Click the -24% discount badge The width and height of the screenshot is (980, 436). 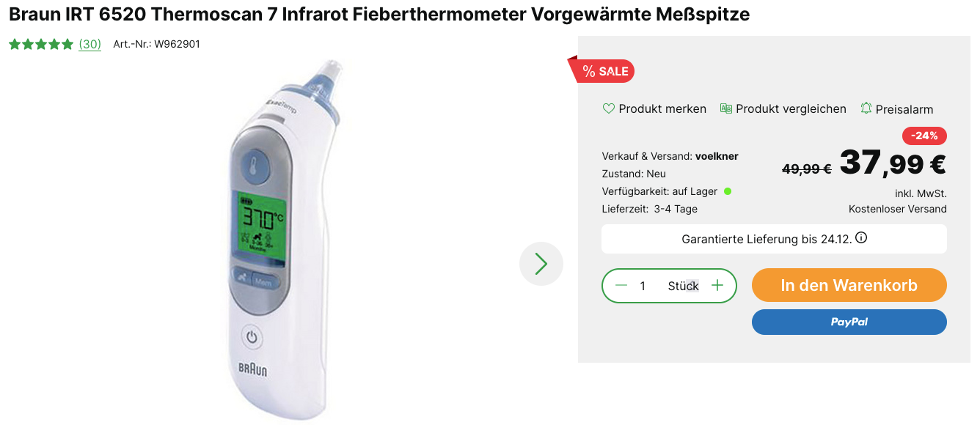(924, 136)
